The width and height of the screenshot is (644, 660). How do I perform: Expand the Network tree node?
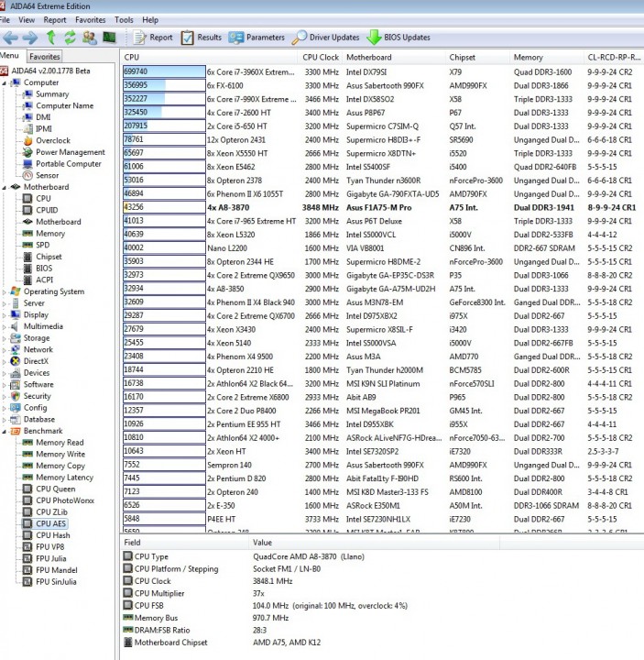pos(5,350)
